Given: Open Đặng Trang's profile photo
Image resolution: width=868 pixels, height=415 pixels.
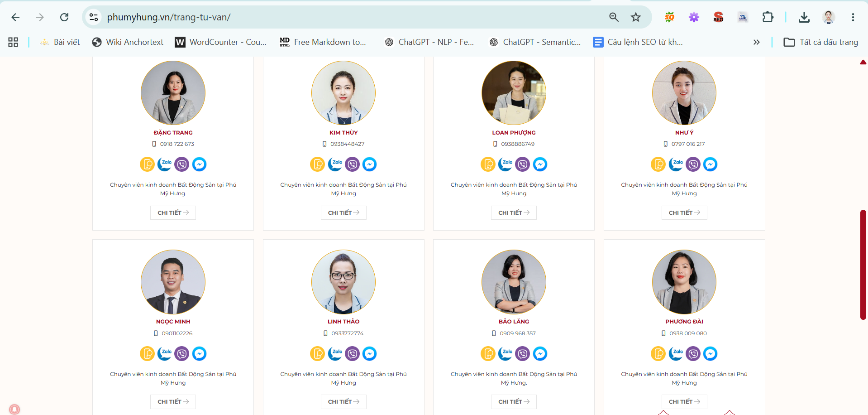Looking at the screenshot, I should 173,93.
